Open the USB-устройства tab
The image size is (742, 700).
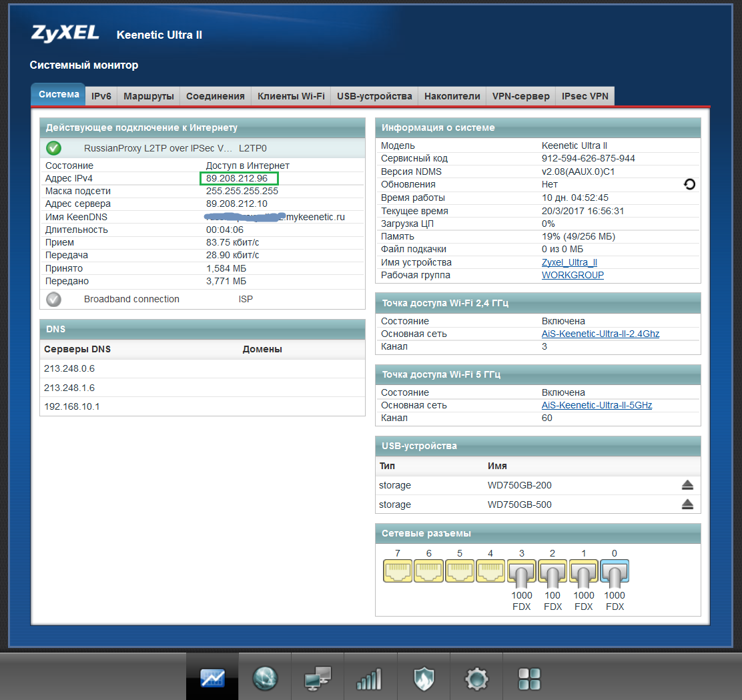[x=374, y=96]
